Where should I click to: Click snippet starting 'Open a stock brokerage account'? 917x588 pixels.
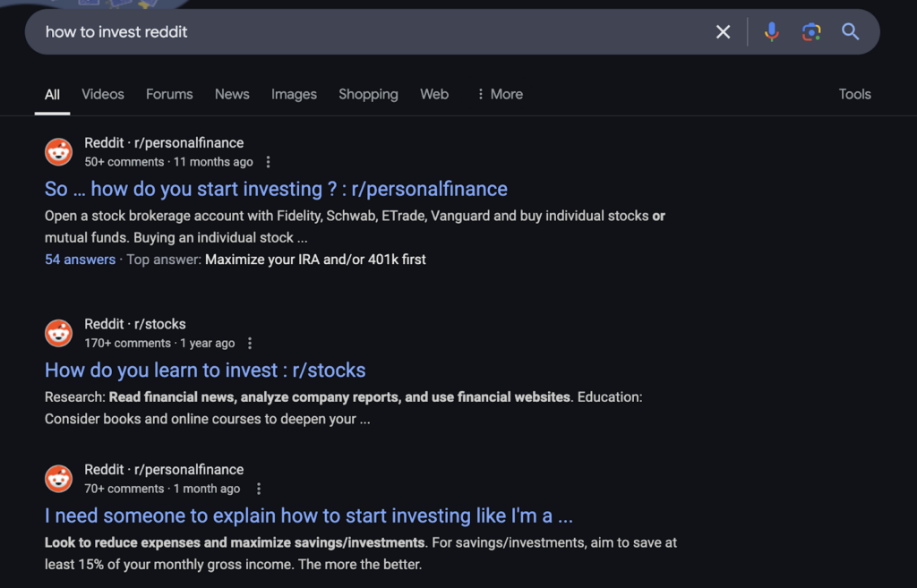[355, 226]
